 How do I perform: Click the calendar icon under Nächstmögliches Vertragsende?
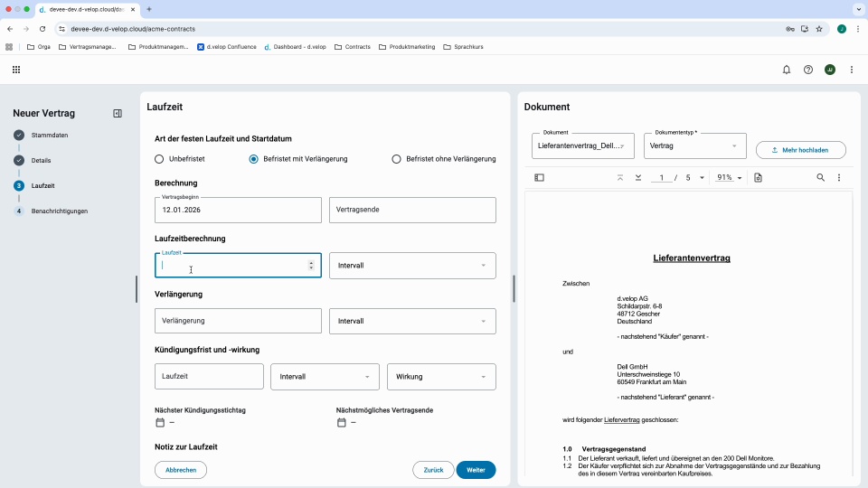[x=342, y=423]
